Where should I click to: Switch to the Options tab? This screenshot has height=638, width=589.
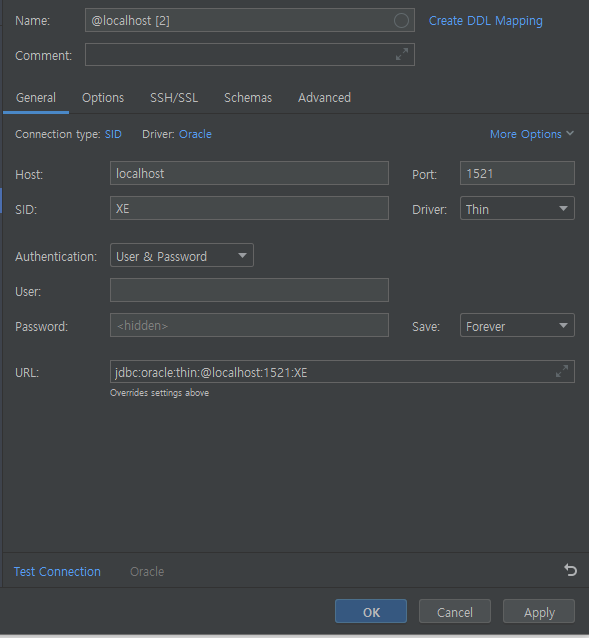[103, 98]
